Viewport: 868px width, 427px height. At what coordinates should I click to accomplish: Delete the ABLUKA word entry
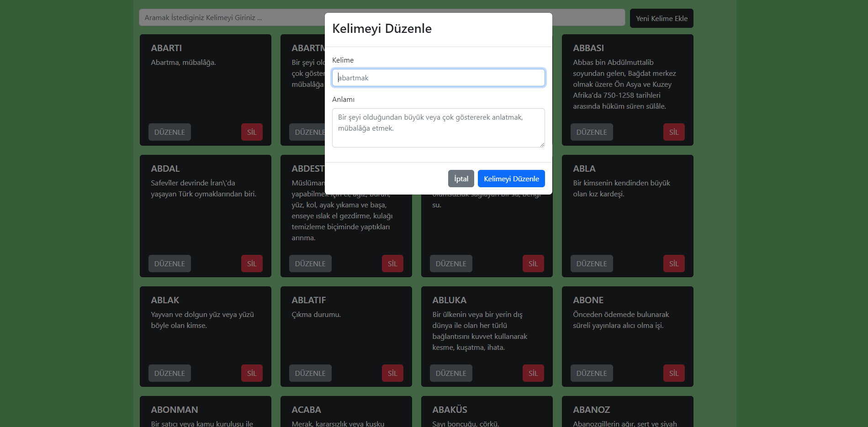(x=533, y=373)
